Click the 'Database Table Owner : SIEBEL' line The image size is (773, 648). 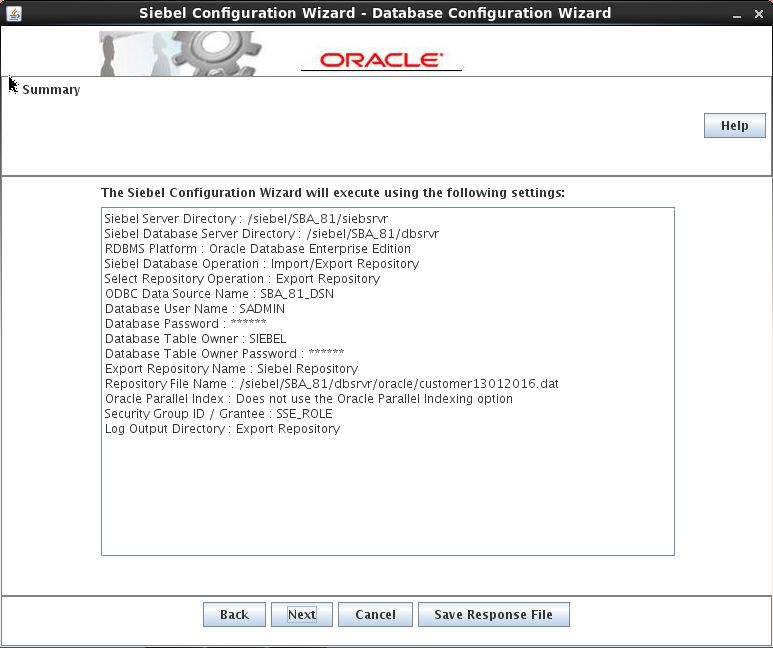[x=195, y=339]
